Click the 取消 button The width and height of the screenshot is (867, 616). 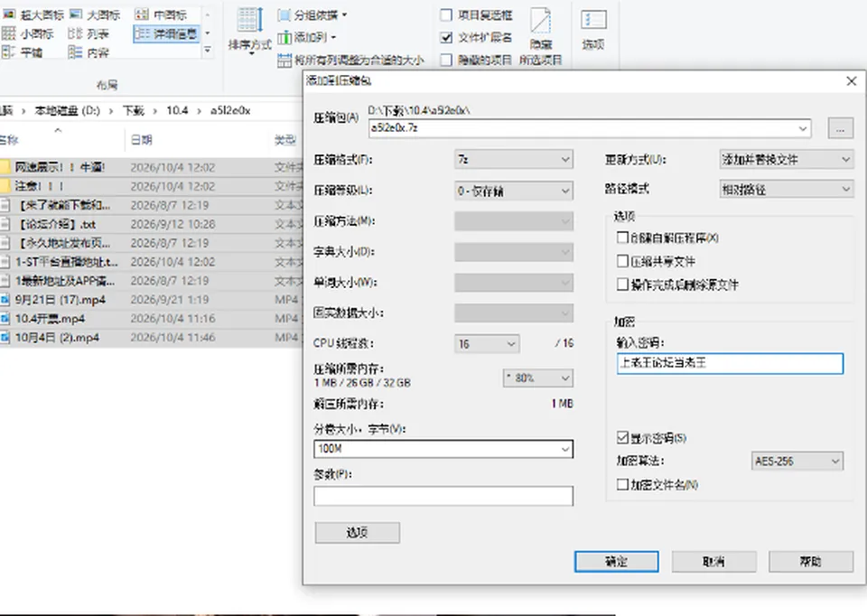pyautogui.click(x=713, y=562)
